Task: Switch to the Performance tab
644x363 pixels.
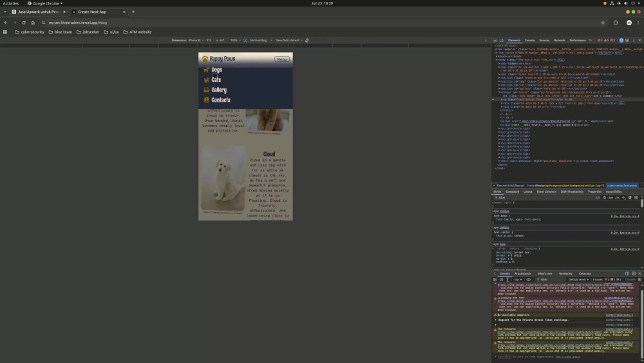Action: click(x=578, y=40)
